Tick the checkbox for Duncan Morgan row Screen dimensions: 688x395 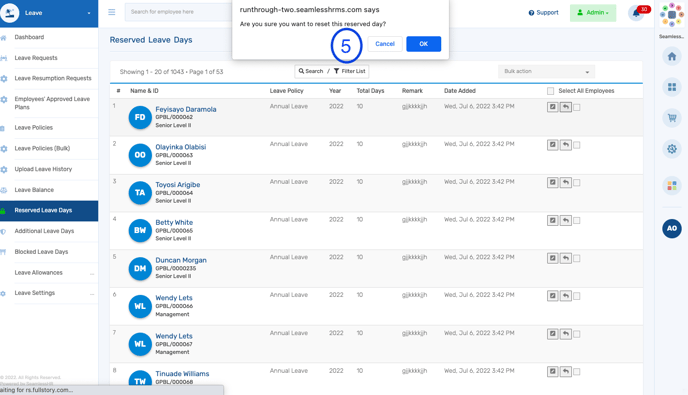pos(577,258)
